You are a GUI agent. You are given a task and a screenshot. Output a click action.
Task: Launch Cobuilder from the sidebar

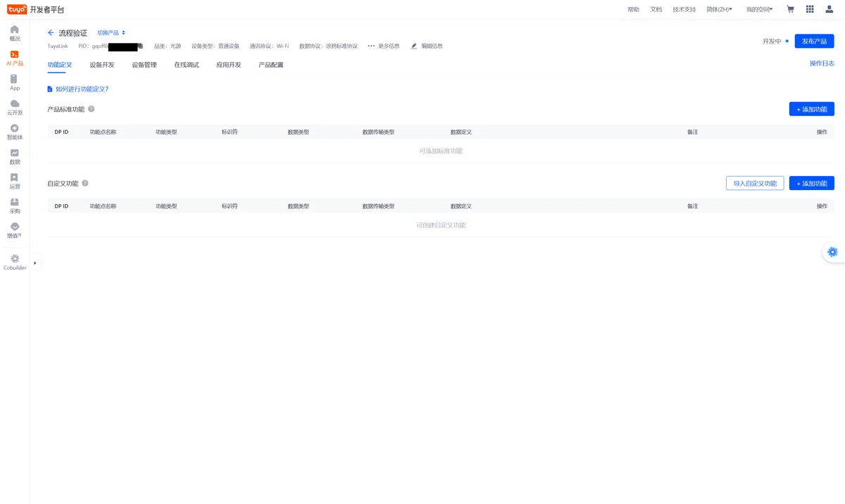[15, 262]
